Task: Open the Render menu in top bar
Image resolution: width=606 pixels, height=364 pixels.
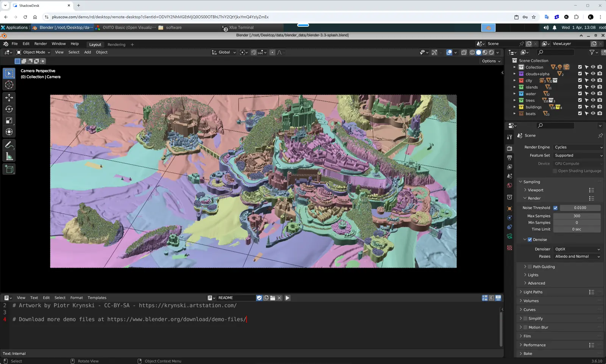Action: coord(41,44)
